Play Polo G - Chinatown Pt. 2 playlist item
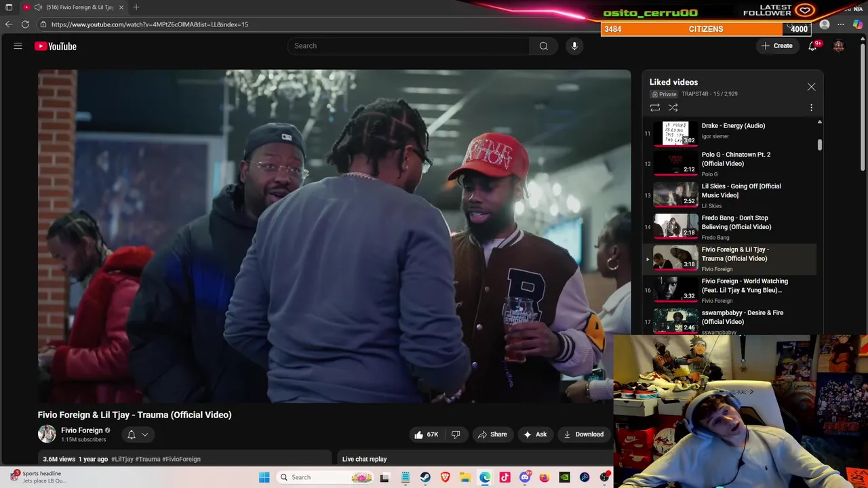Screen dimensions: 868x488 (x=730, y=163)
